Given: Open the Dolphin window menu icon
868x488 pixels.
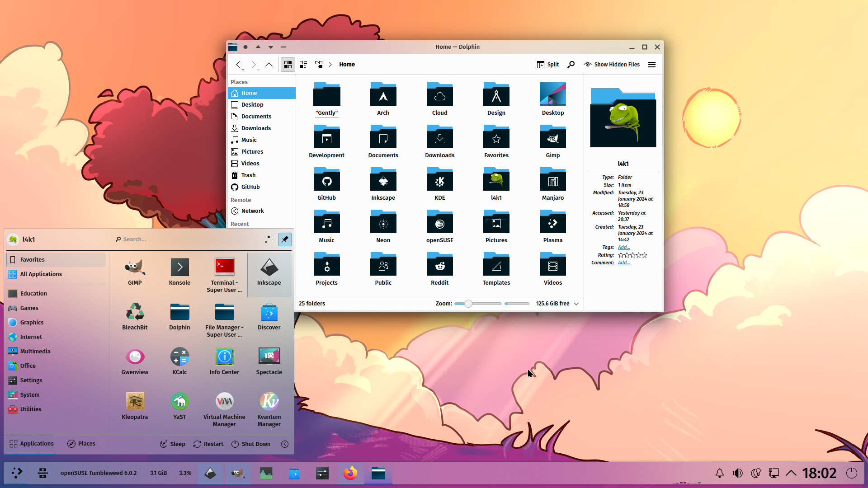Looking at the screenshot, I should pos(233,47).
